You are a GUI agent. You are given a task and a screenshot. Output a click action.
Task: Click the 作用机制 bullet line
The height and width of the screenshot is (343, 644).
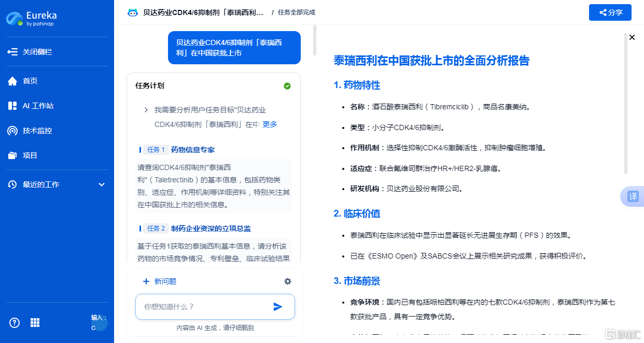(449, 148)
